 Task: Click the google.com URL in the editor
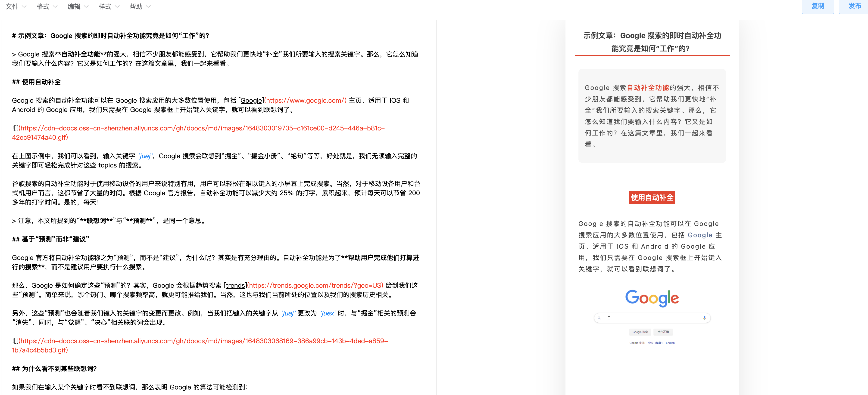(305, 100)
